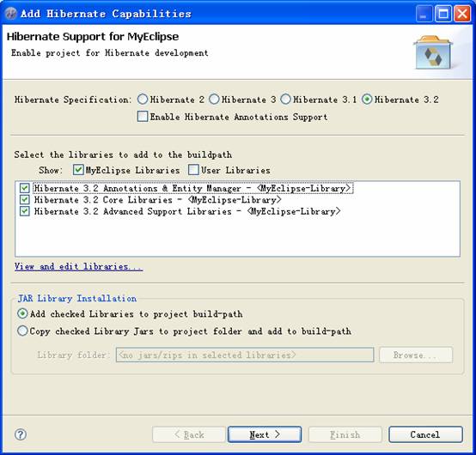Uncheck Hibernate 3.2 Annotations & Entity Manager library

coord(25,188)
